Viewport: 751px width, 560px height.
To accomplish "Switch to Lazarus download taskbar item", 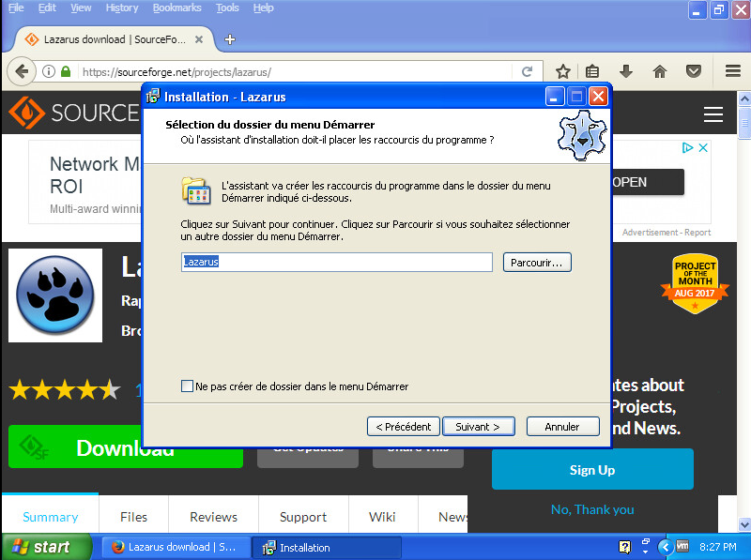I will [x=176, y=547].
